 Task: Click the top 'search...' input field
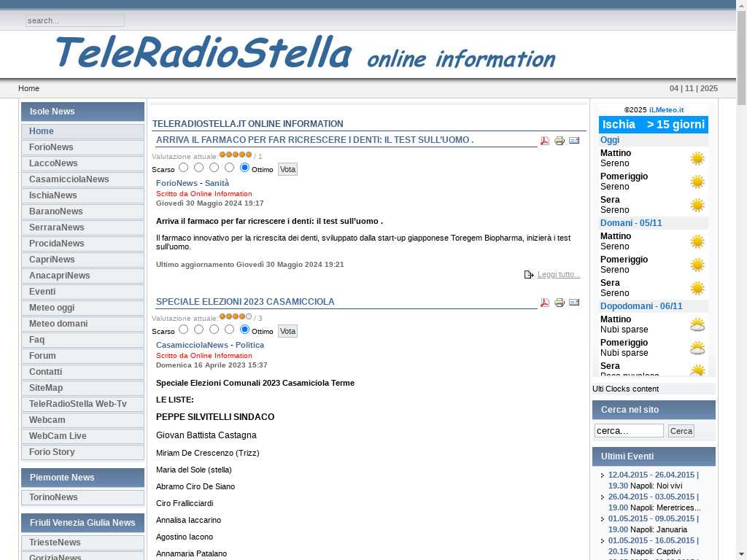(x=75, y=20)
